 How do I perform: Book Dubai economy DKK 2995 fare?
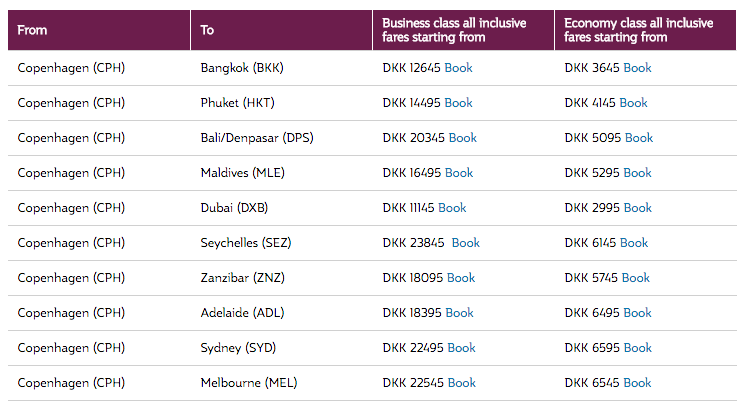click(637, 208)
